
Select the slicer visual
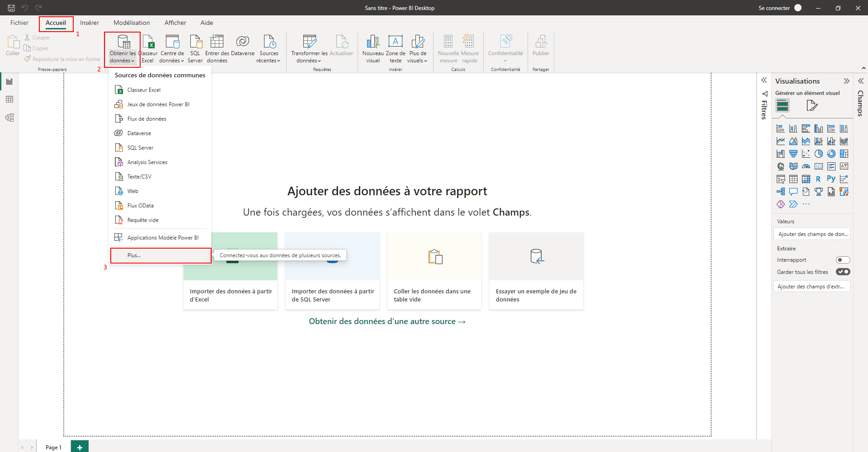pyautogui.click(x=780, y=179)
